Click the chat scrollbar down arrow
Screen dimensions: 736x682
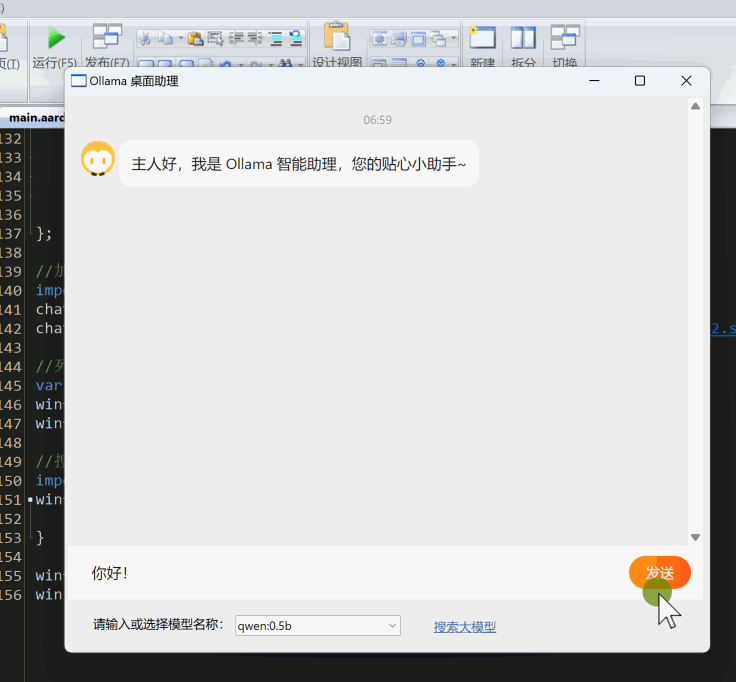point(695,537)
